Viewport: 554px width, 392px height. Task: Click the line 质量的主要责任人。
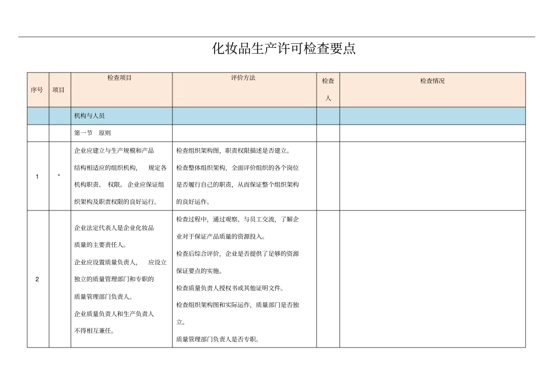point(100,244)
